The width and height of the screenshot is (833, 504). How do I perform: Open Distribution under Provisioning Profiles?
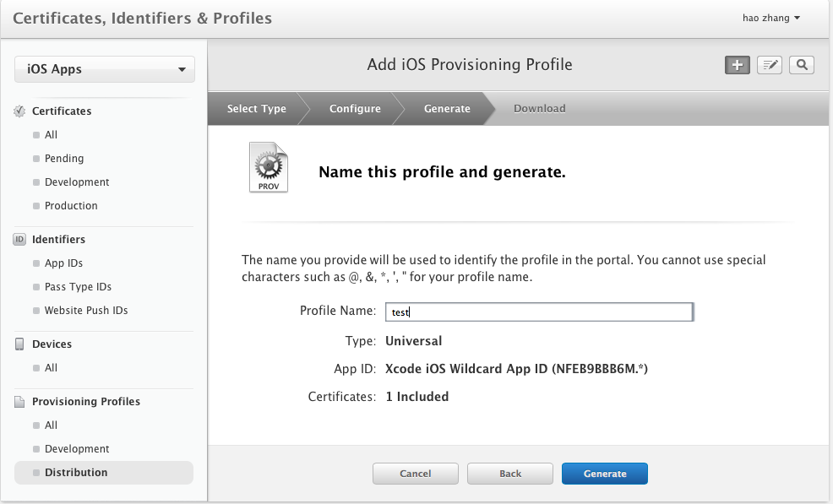[x=76, y=473]
